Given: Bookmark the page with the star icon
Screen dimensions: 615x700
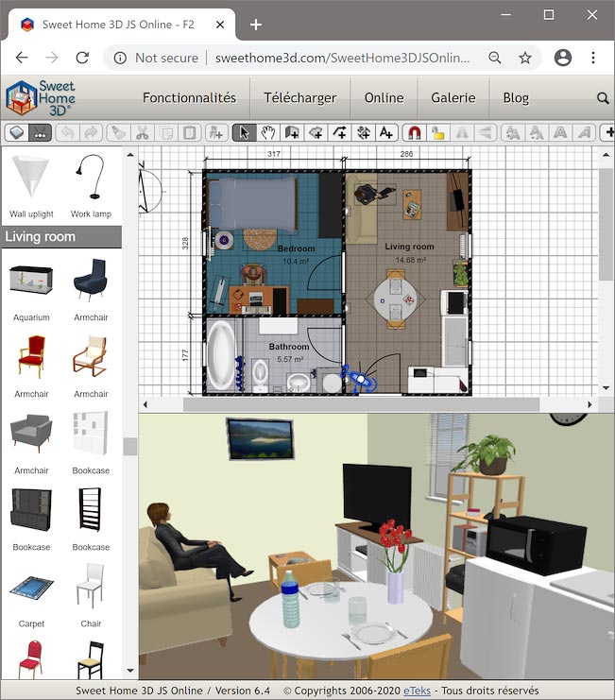Looking at the screenshot, I should coord(525,58).
